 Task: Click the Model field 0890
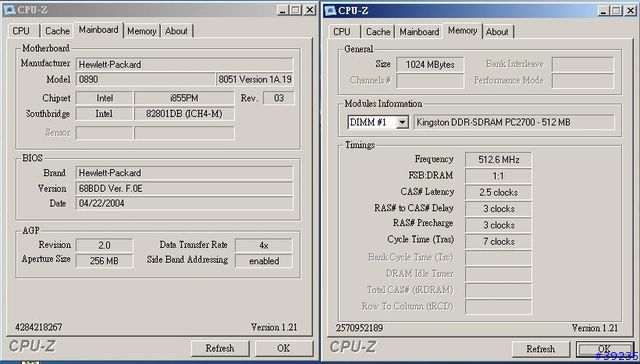click(145, 79)
